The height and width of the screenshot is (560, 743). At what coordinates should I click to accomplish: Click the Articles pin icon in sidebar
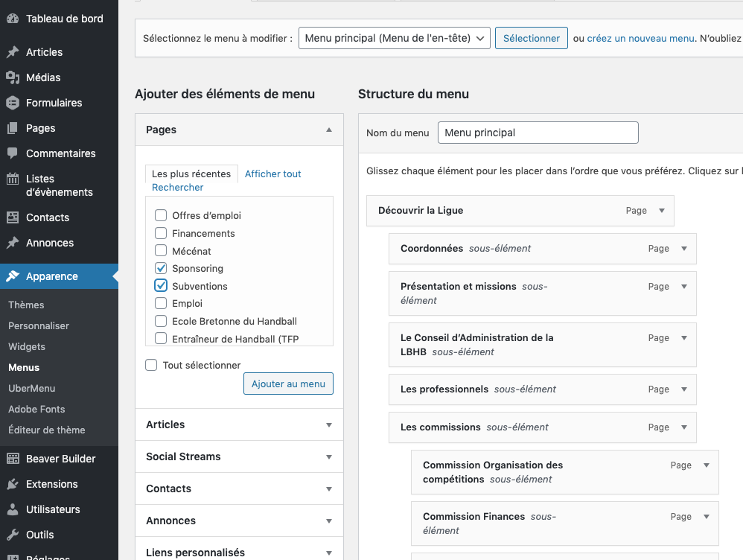(x=13, y=52)
